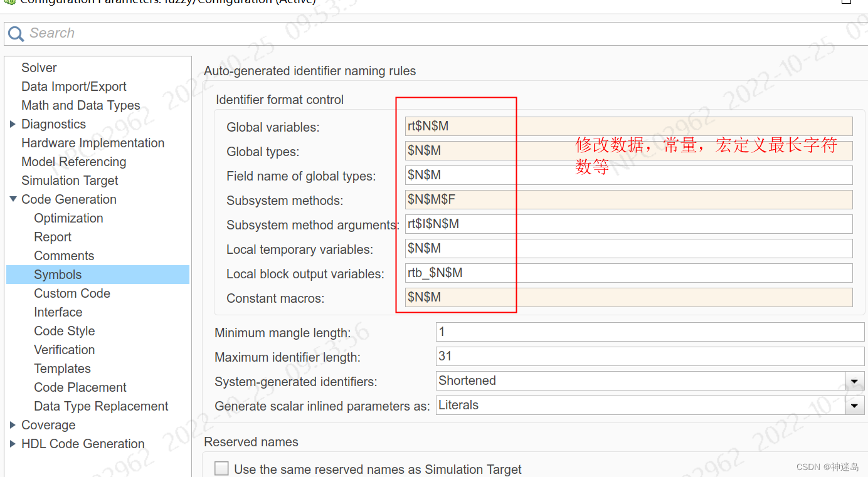
Task: Click the Global variables format field
Action: tap(629, 126)
